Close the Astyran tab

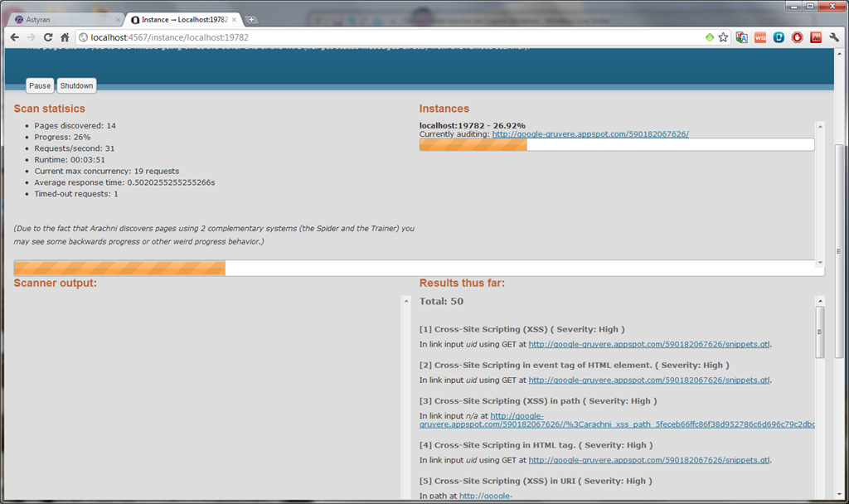[x=118, y=20]
